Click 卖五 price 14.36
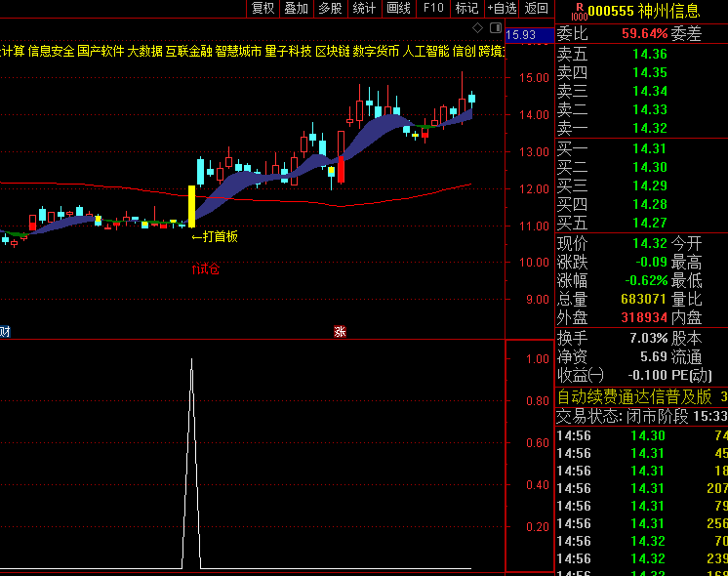This screenshot has height=576, width=728. click(650, 55)
